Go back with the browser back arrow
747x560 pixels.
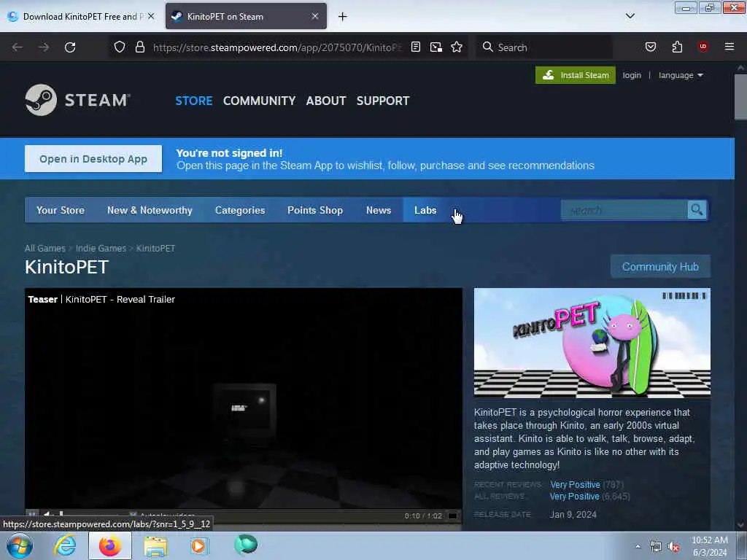point(18,47)
